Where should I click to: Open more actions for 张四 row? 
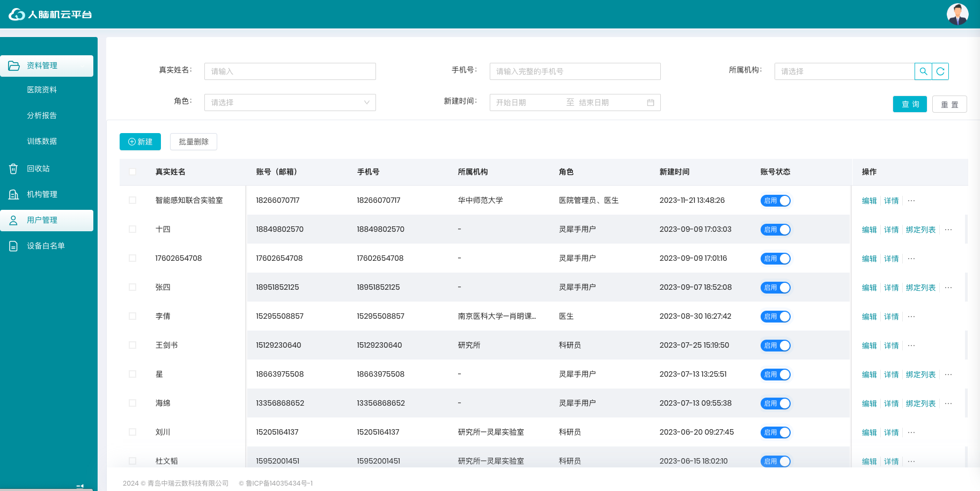948,288
